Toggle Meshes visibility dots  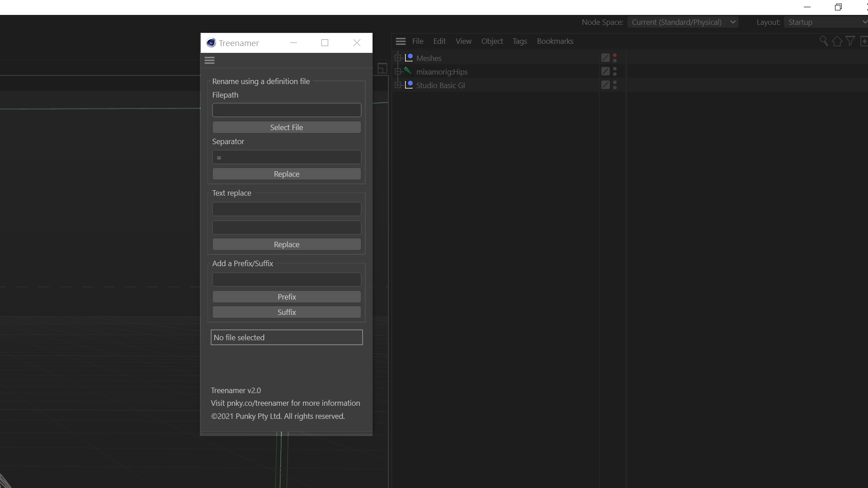[615, 58]
